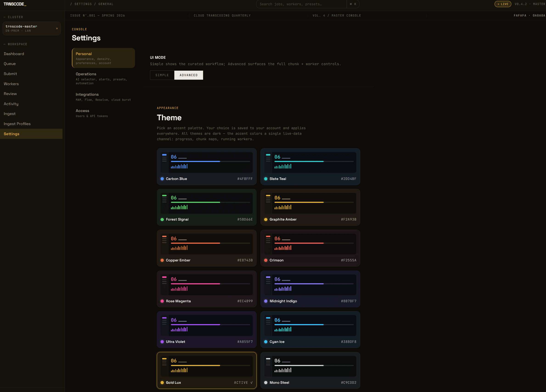The width and height of the screenshot is (546, 392).
Task: Click the Mono Steel color dot
Action: click(x=266, y=383)
